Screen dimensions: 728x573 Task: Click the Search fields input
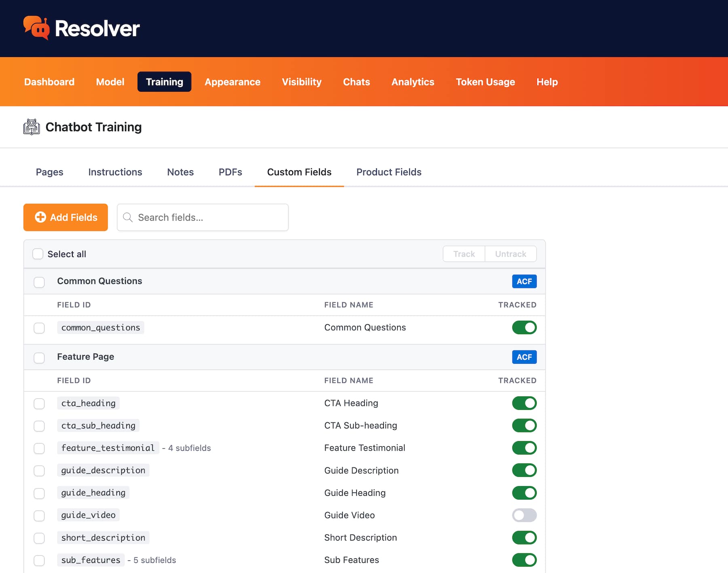(203, 217)
